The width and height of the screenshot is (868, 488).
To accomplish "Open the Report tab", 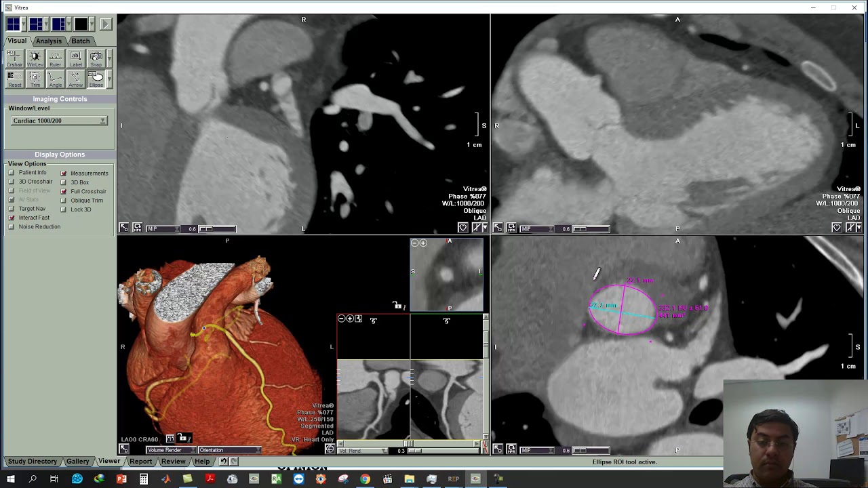I will click(141, 462).
